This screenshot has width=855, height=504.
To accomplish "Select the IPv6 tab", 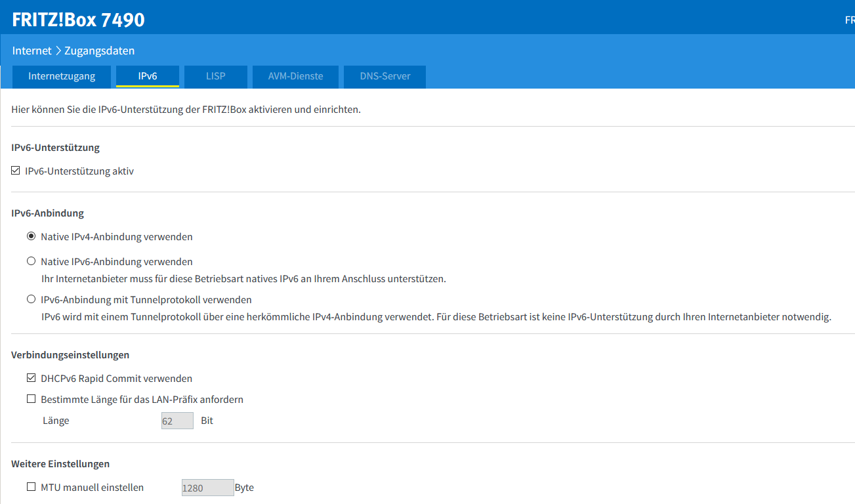I will pos(148,76).
